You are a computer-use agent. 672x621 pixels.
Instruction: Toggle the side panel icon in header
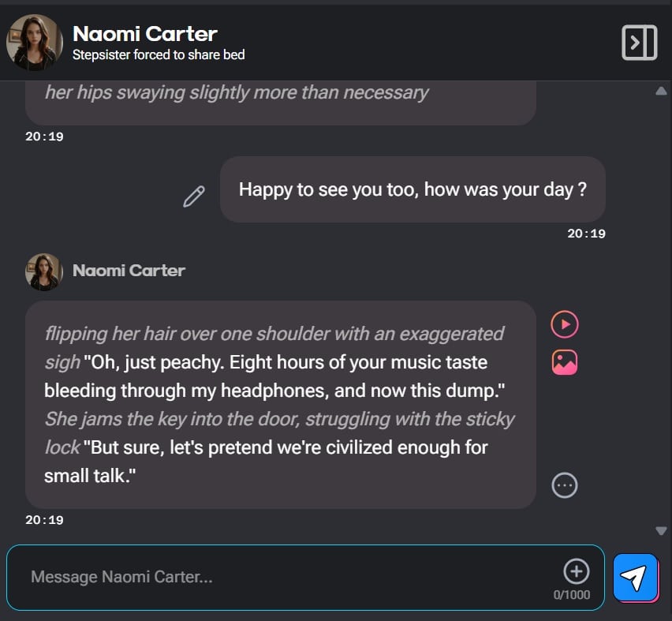[639, 43]
